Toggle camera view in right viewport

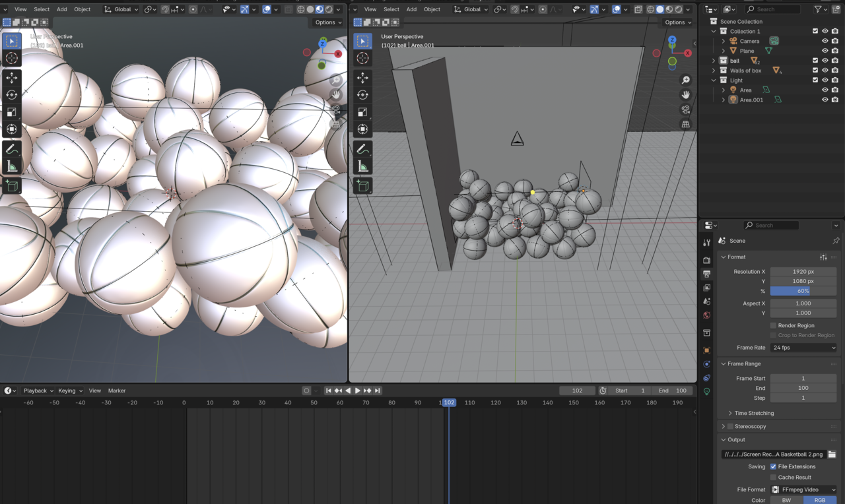(686, 110)
